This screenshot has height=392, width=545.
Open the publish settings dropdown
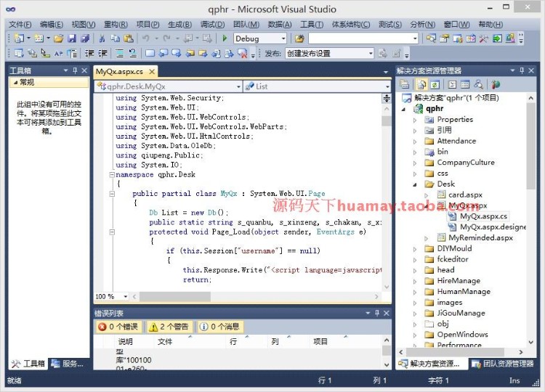click(371, 54)
